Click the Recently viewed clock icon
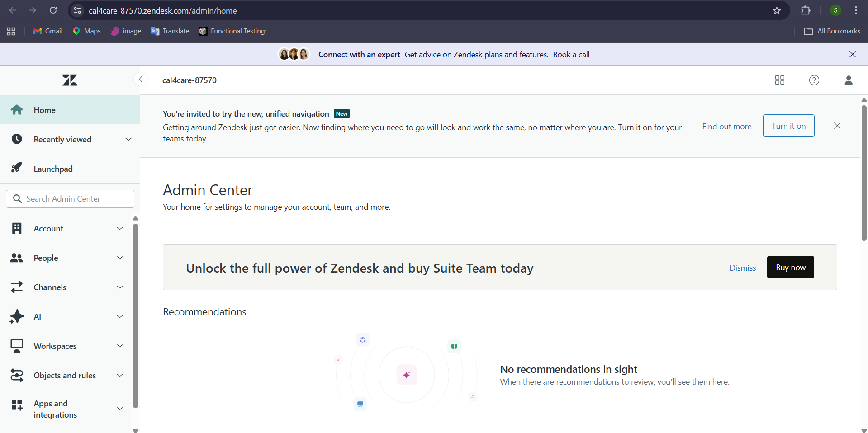 (x=17, y=139)
